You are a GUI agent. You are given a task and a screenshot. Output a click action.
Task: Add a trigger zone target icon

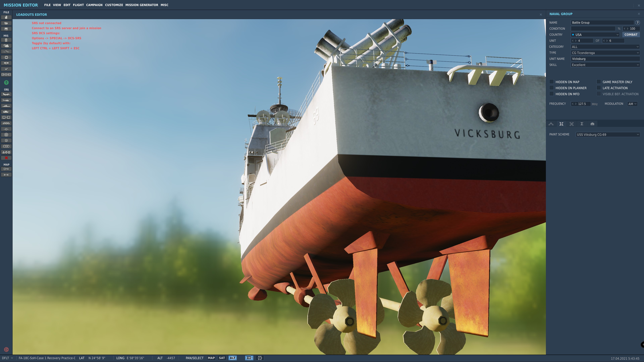pos(6,135)
